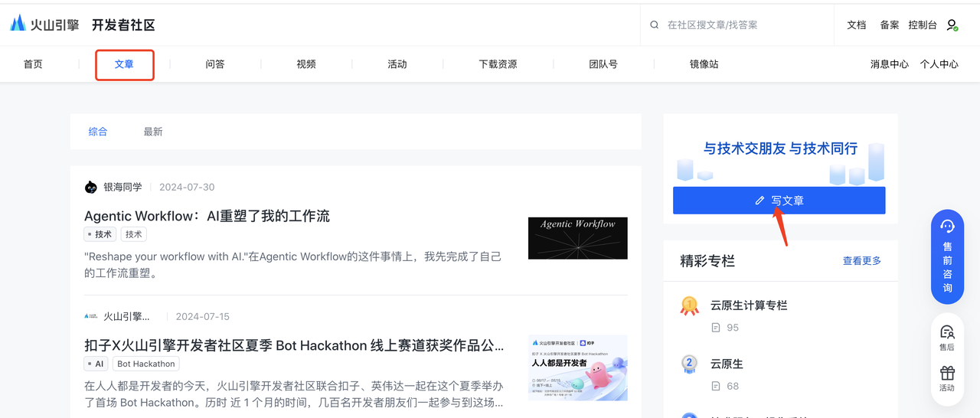This screenshot has width=980, height=418.
Task: Click the AI tag
Action: [96, 364]
